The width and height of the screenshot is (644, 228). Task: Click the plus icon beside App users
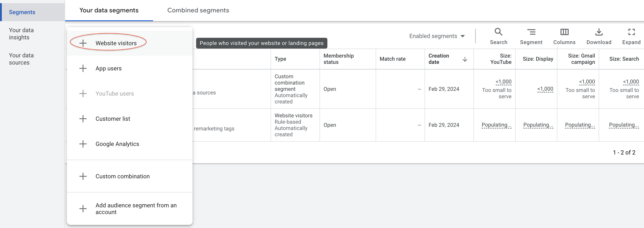pyautogui.click(x=83, y=68)
